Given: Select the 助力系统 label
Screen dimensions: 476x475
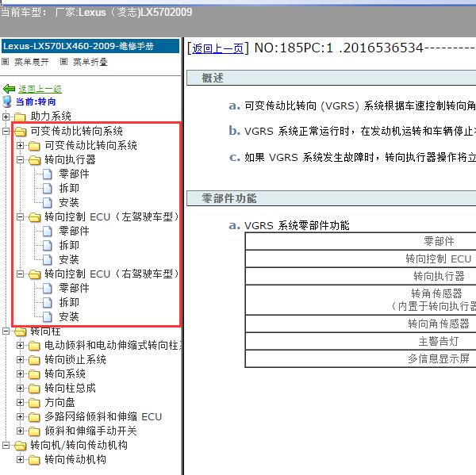Looking at the screenshot, I should click(x=51, y=117).
